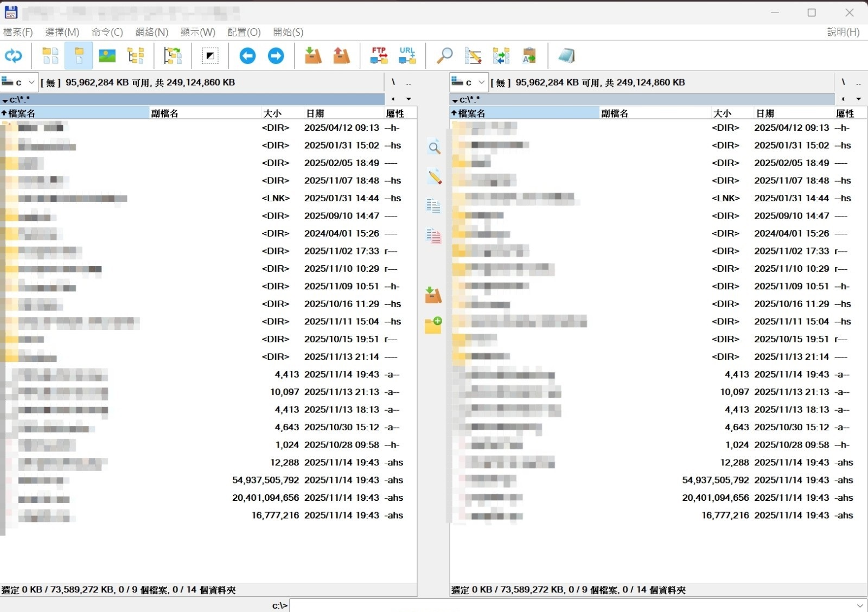Image resolution: width=868 pixels, height=612 pixels.
Task: Open file search with the toolbar magnifier
Action: [445, 55]
